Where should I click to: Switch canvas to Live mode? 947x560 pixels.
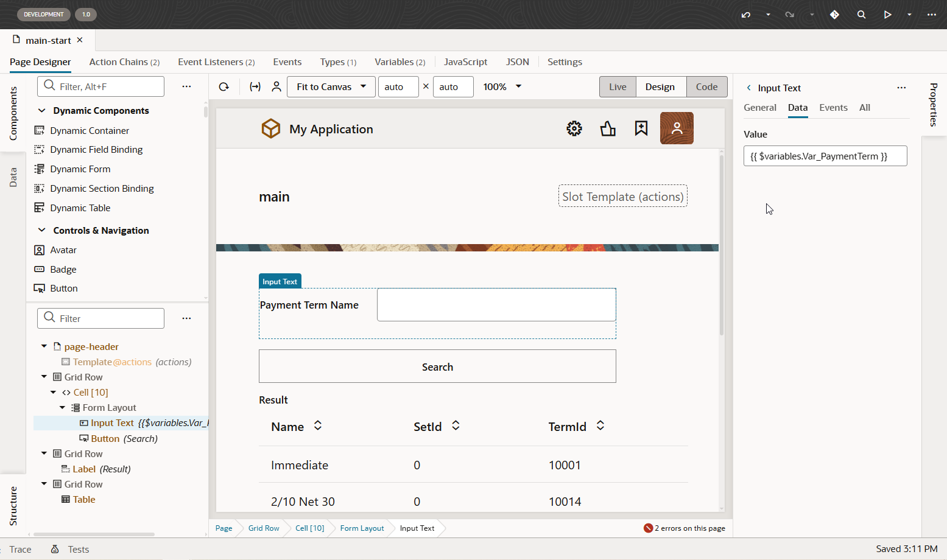tap(618, 87)
